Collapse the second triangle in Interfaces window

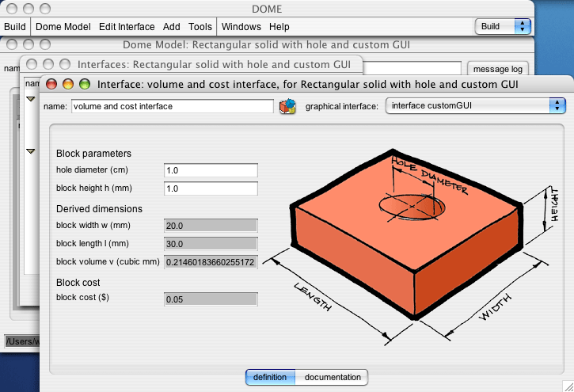point(31,150)
